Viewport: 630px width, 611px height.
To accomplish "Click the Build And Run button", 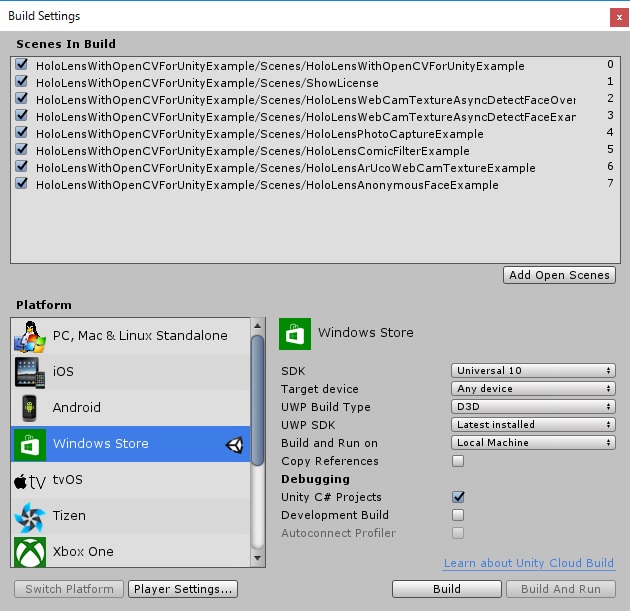I will tap(561, 589).
